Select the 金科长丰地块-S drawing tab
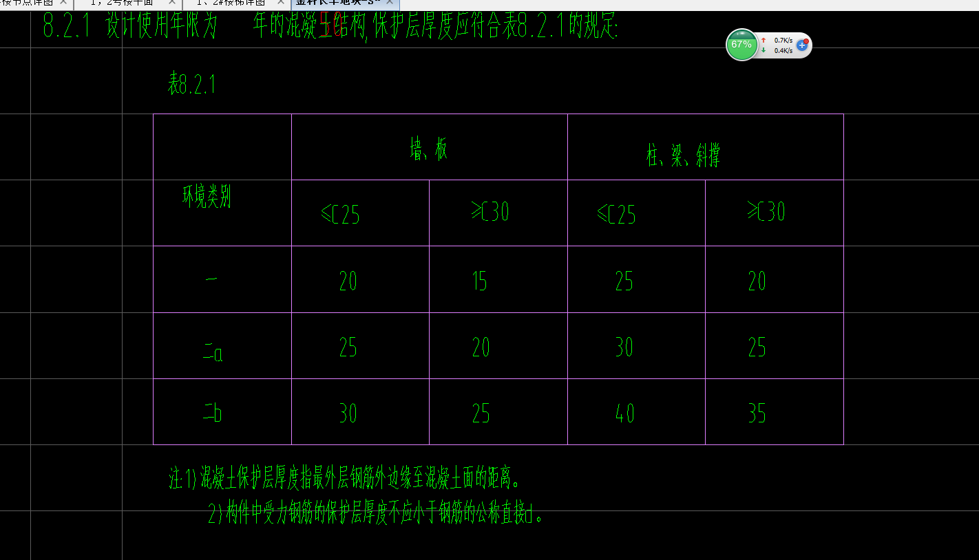 click(338, 3)
